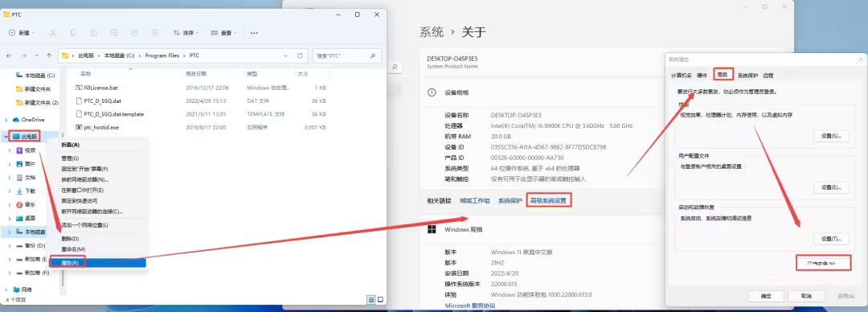868x312 pixels.
Task: Click the Windows logo beside Windows 规格
Action: click(432, 229)
